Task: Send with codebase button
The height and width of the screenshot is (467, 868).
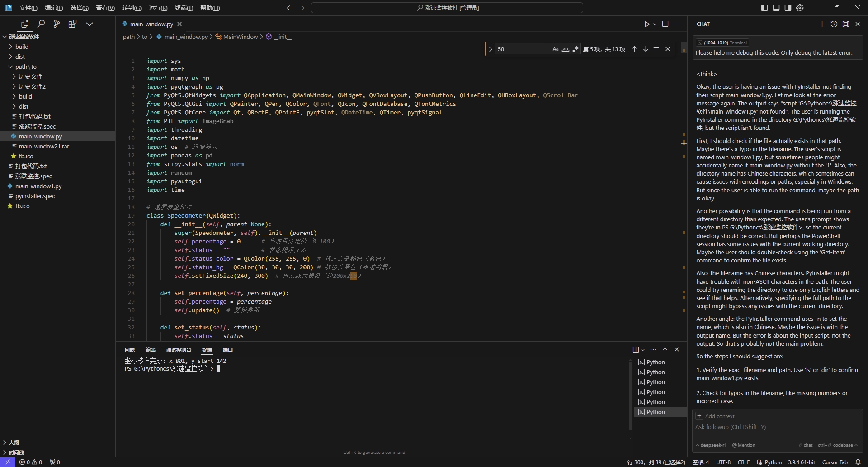Action: coord(837,445)
